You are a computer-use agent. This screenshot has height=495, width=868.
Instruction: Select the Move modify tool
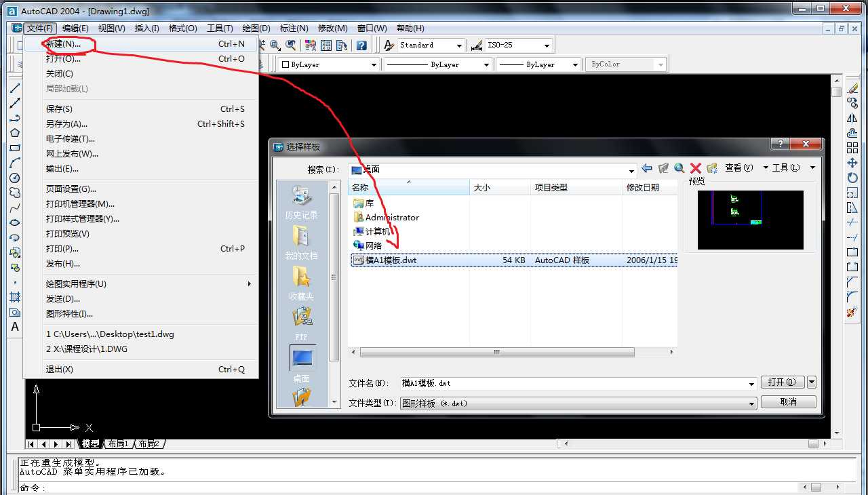pyautogui.click(x=852, y=163)
